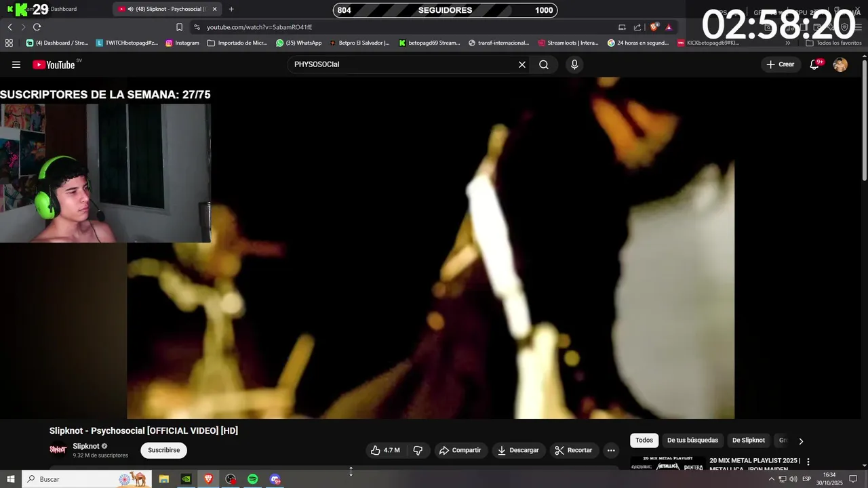Reload the current page

click(37, 27)
